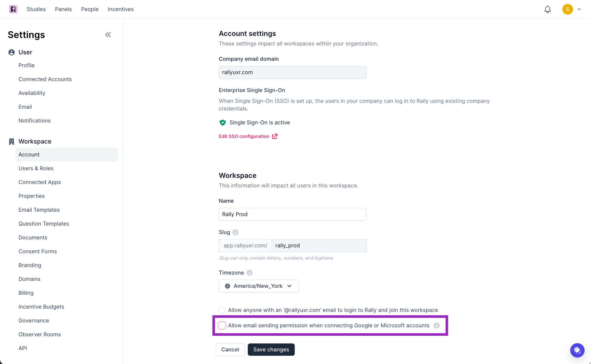The height and width of the screenshot is (364, 591).
Task: Open the Studies menu
Action: (x=36, y=9)
